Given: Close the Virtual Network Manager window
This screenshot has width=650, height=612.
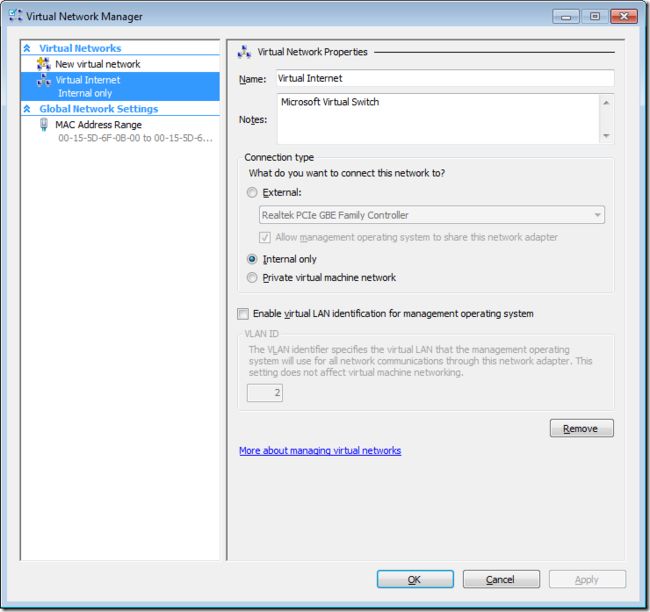Looking at the screenshot, I should pos(624,17).
